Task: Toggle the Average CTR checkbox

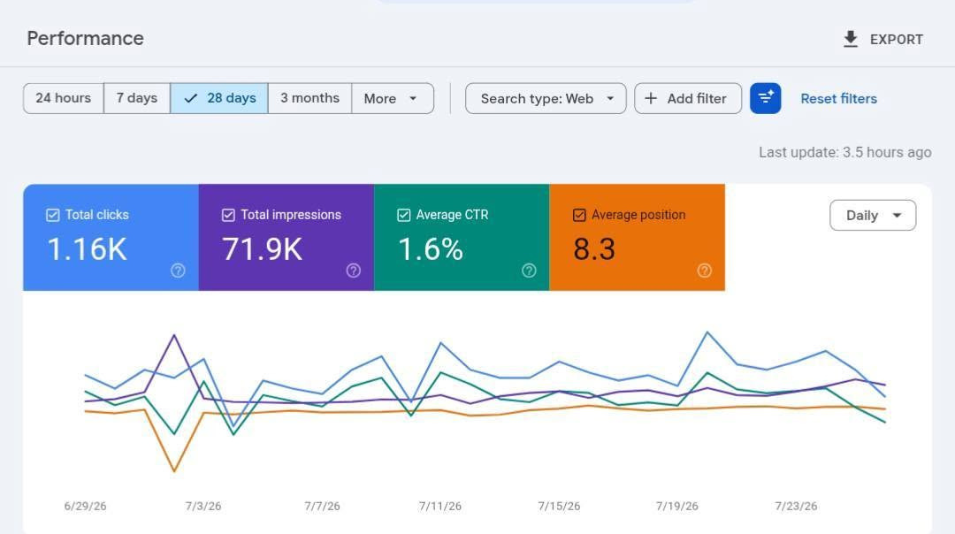Action: click(x=404, y=215)
